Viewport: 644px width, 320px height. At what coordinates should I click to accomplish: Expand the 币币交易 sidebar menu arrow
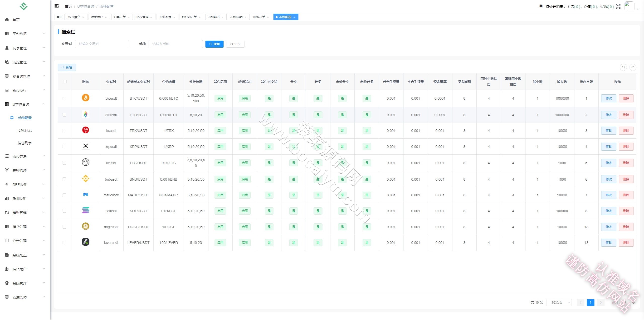tap(44, 156)
